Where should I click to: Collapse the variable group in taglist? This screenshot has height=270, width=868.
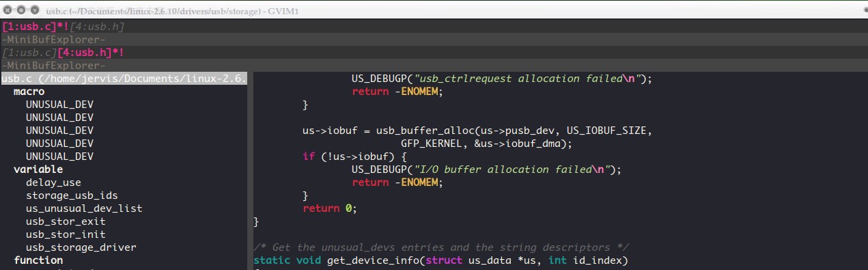38,170
